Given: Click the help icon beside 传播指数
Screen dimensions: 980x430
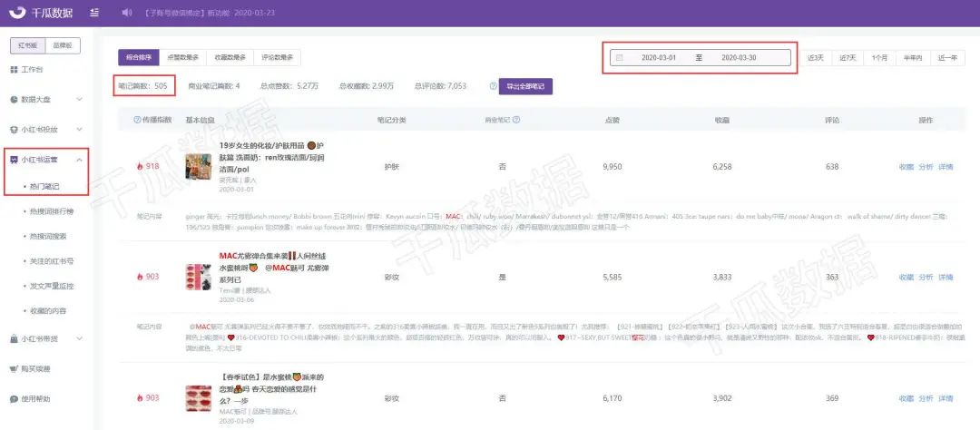Looking at the screenshot, I should click(x=137, y=120).
